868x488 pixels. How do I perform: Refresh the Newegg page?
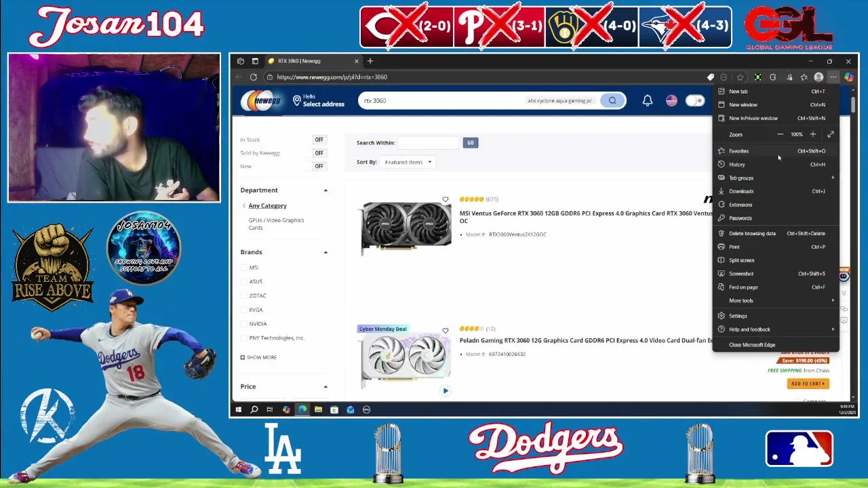click(x=254, y=77)
